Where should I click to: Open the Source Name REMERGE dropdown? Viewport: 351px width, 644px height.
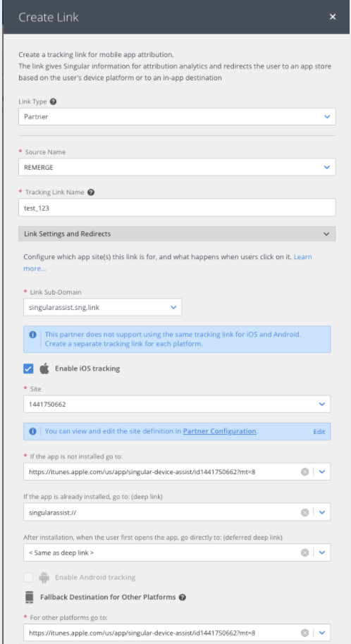pos(177,167)
